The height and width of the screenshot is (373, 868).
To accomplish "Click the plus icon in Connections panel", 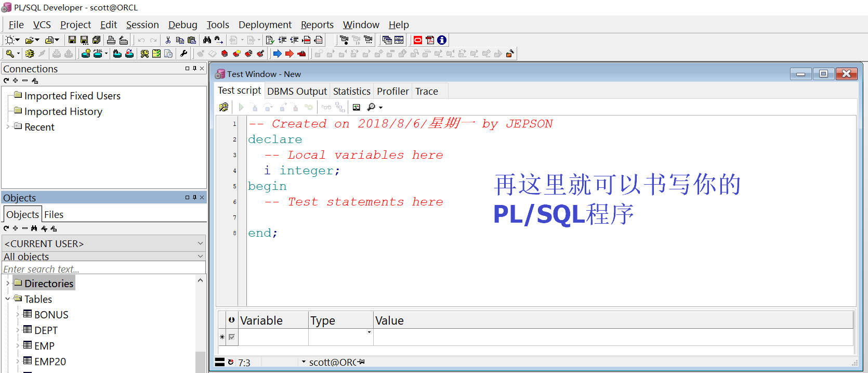I will tap(16, 81).
